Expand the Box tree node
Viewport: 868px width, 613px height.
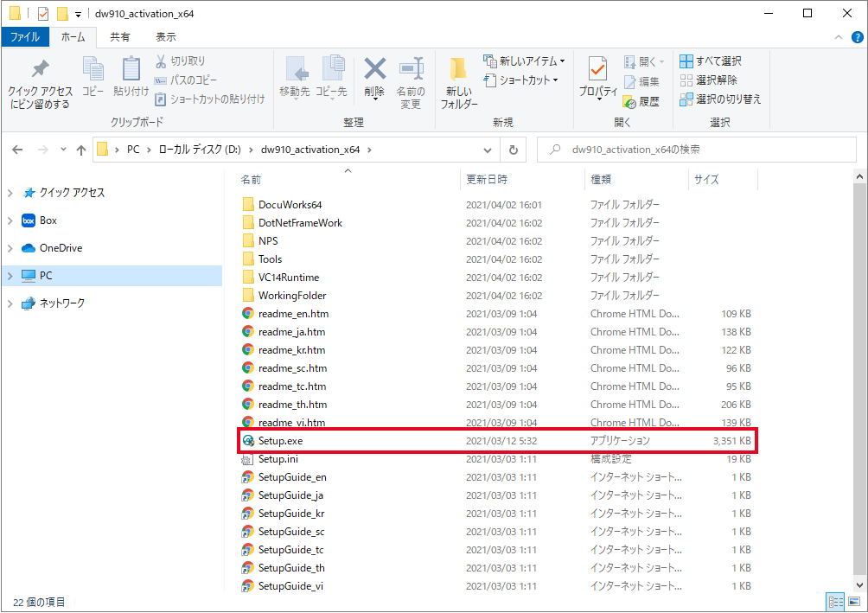pos(10,220)
